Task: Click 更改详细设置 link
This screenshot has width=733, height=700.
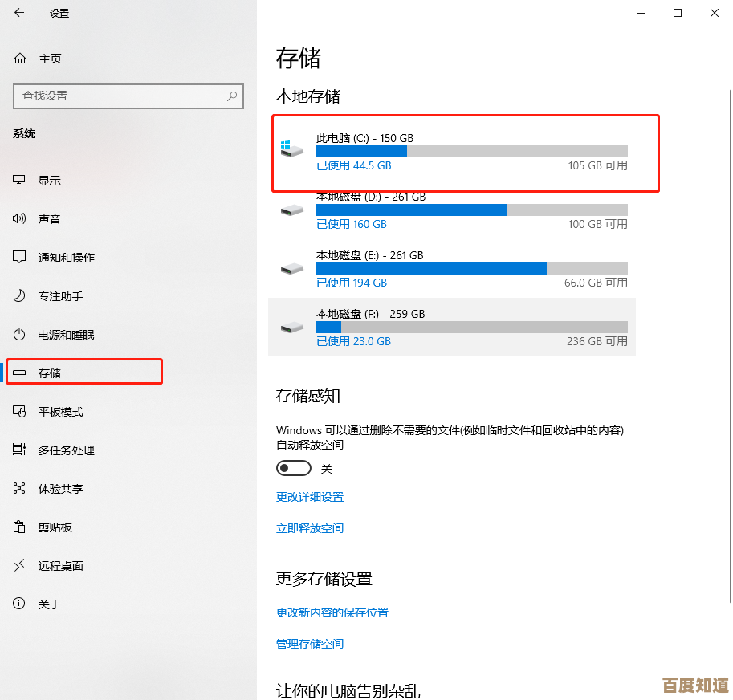Action: point(310,497)
